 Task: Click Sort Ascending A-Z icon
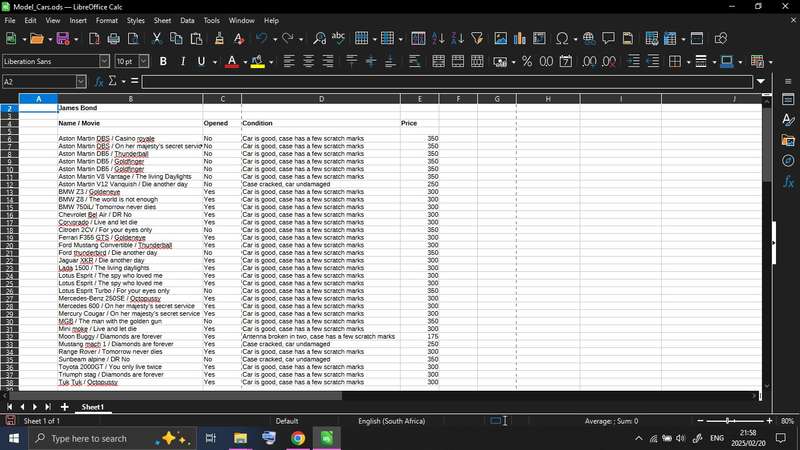(x=438, y=39)
